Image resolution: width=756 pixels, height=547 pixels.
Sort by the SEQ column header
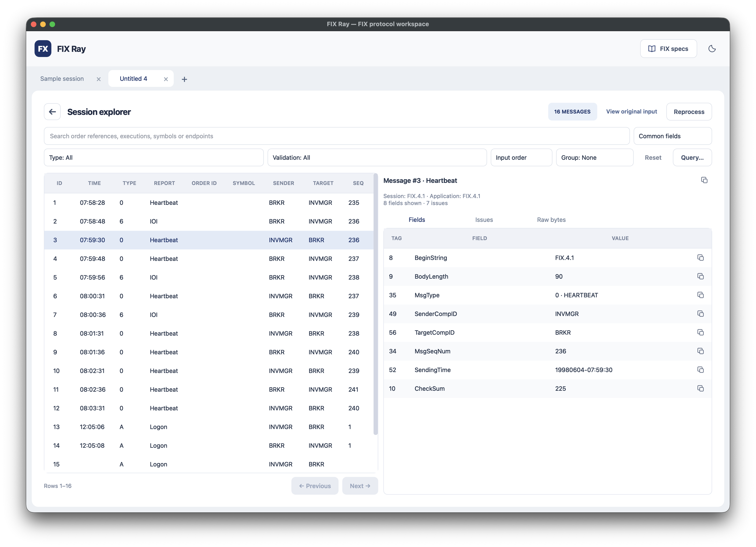(358, 183)
